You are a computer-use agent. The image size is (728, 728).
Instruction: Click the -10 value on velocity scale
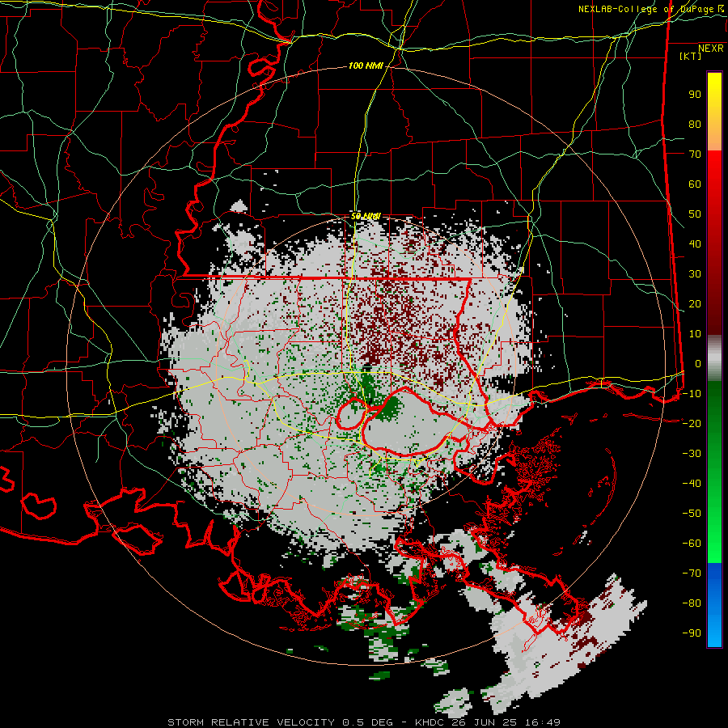pyautogui.click(x=692, y=394)
